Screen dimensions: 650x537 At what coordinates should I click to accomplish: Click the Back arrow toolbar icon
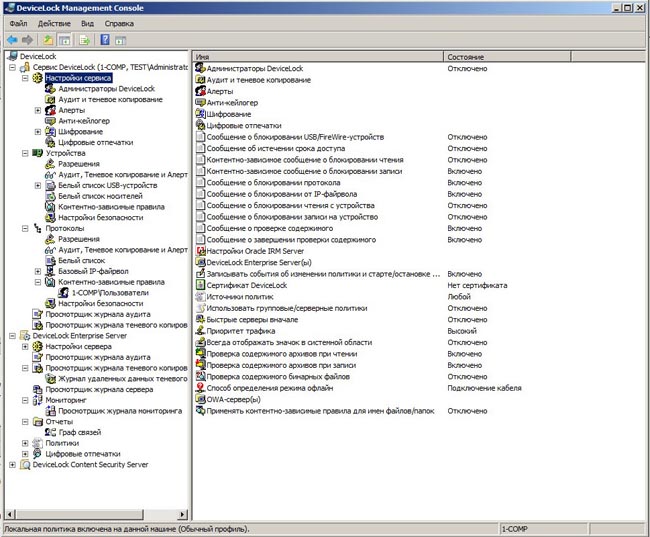tap(11, 39)
